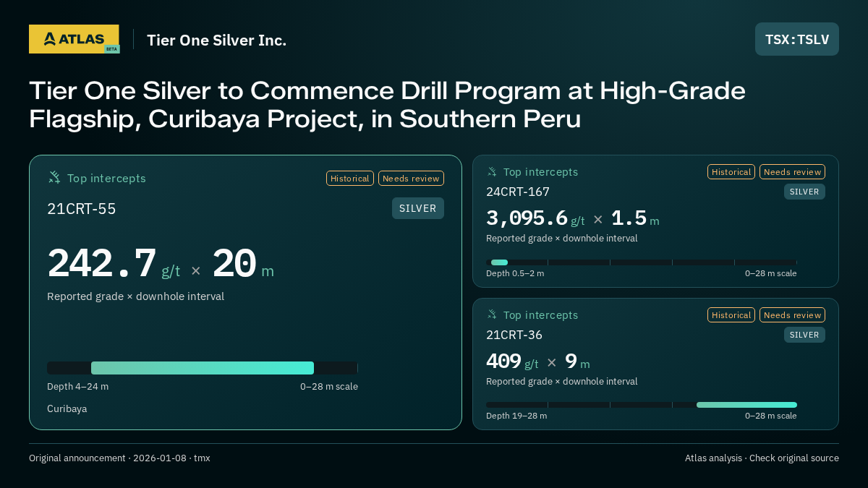Click hole ID 21CRT-36
The width and height of the screenshot is (868, 488).
[x=514, y=335]
